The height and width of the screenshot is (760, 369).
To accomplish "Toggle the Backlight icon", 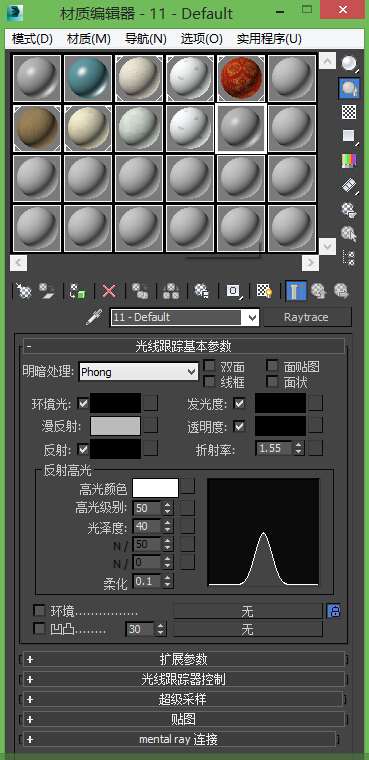I will click(x=349, y=88).
